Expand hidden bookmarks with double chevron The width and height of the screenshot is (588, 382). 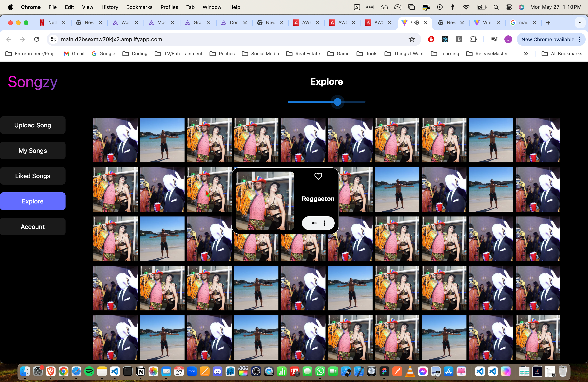(526, 54)
